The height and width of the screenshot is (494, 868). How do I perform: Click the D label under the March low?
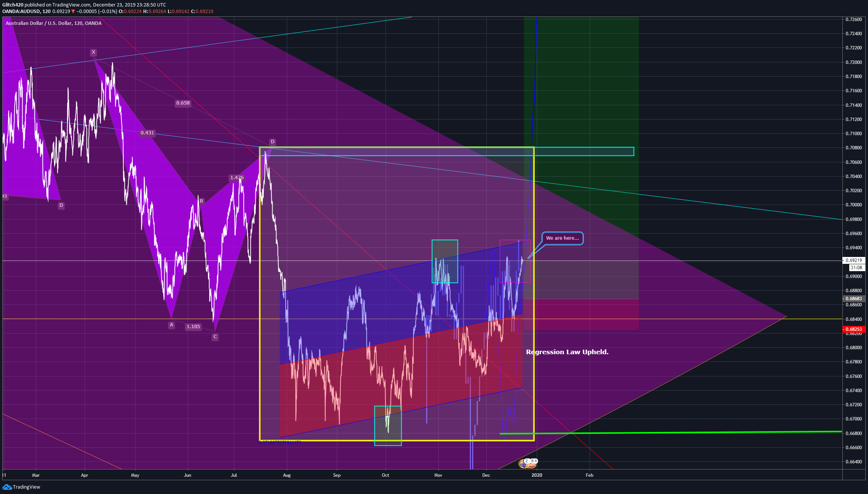61,205
